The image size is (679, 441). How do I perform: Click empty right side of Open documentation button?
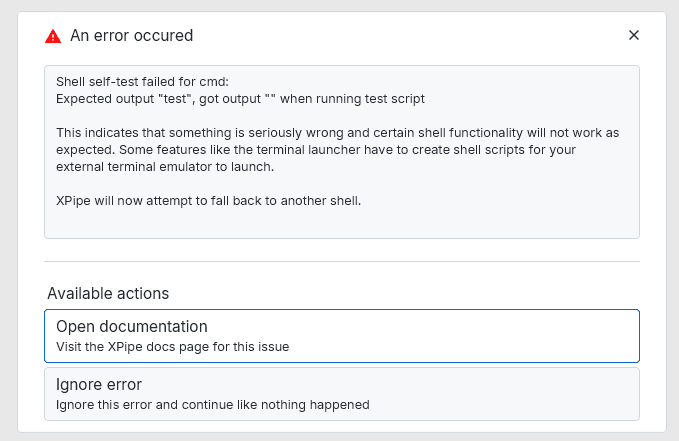520,336
